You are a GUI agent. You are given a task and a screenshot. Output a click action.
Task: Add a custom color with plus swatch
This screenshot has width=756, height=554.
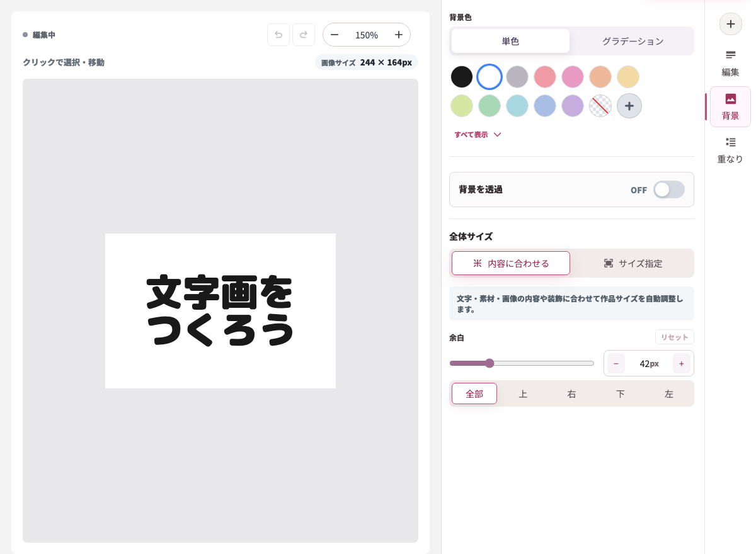(x=629, y=106)
